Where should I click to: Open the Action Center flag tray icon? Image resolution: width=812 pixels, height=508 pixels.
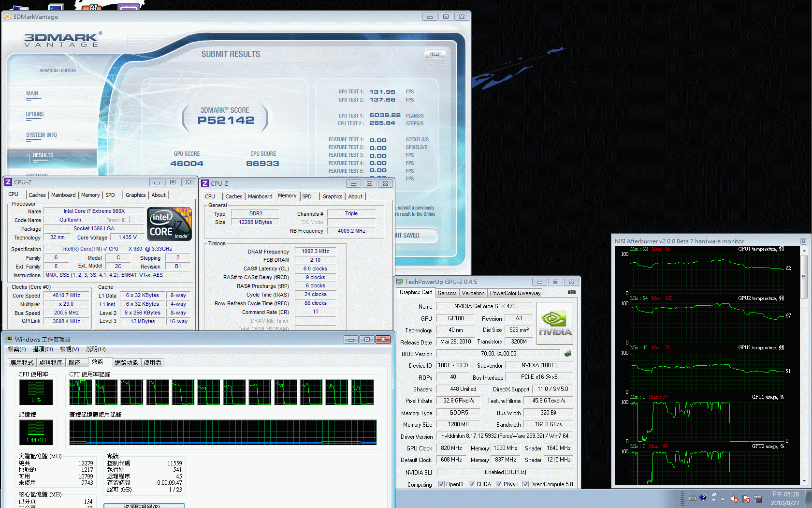[x=746, y=499]
